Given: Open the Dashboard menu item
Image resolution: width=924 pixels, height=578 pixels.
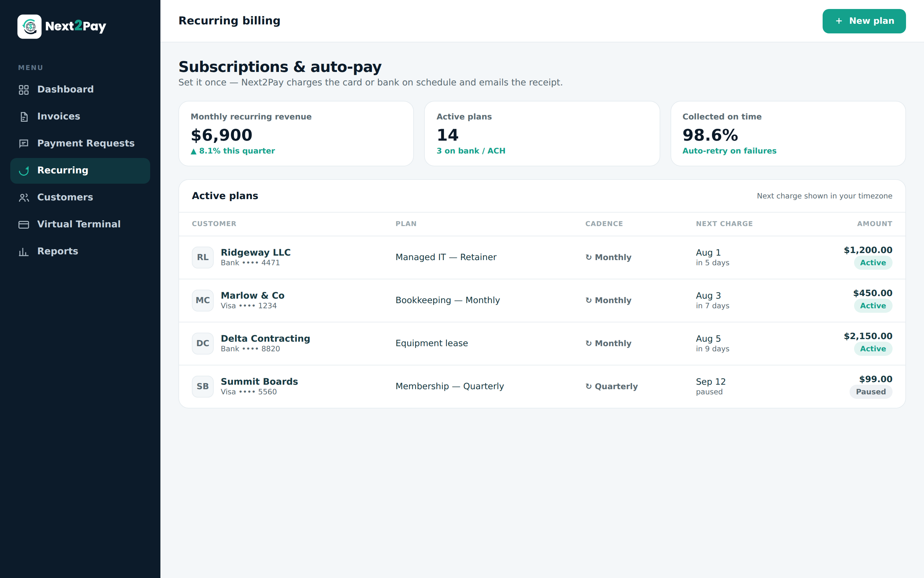Looking at the screenshot, I should [x=80, y=90].
